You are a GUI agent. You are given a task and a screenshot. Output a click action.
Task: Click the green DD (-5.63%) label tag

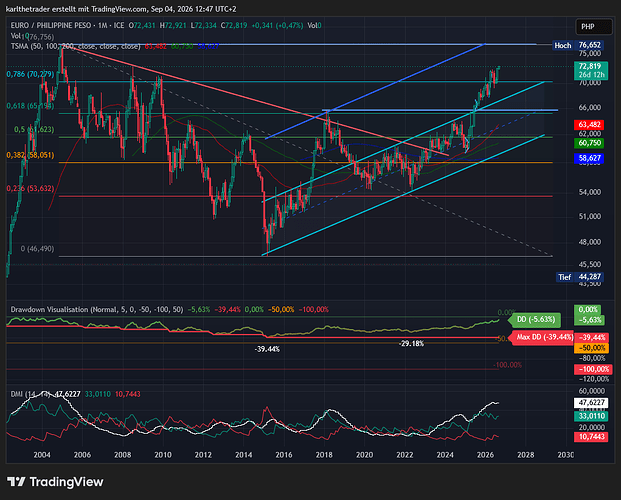[534, 319]
